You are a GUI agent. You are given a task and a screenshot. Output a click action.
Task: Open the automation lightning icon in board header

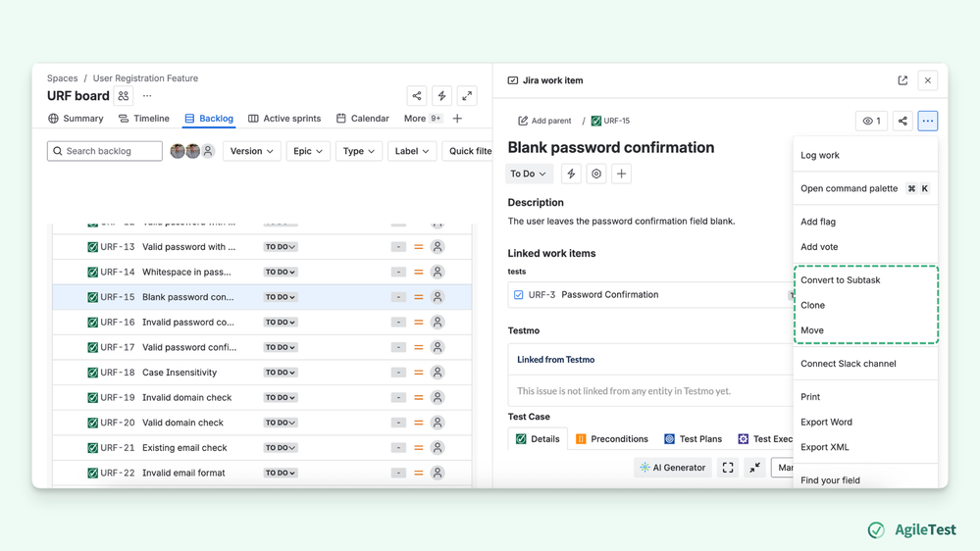pos(441,95)
